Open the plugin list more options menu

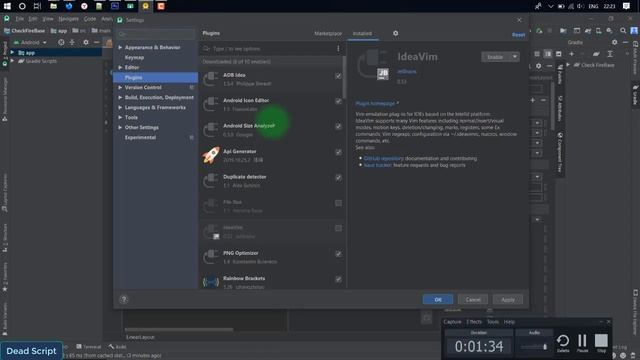338,49
